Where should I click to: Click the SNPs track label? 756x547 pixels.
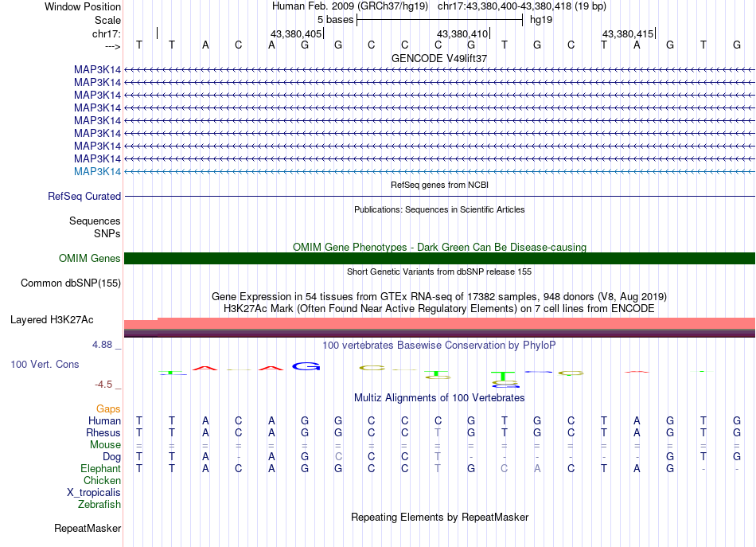[x=107, y=233]
